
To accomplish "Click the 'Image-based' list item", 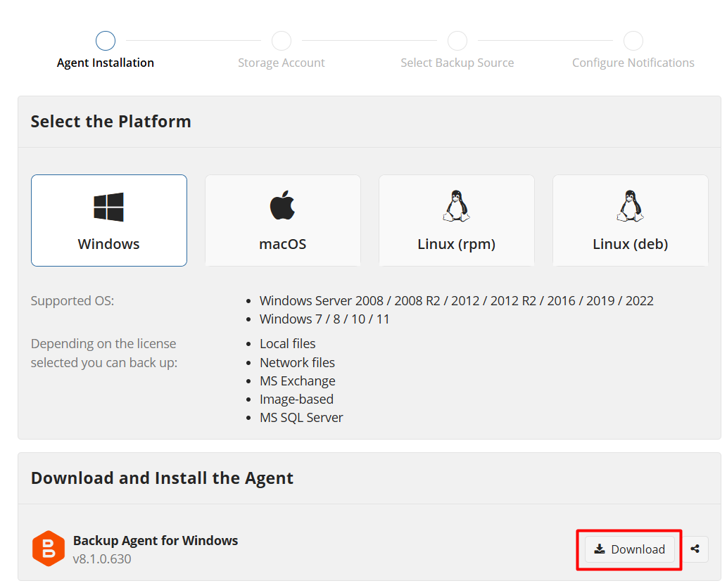I will pos(296,399).
